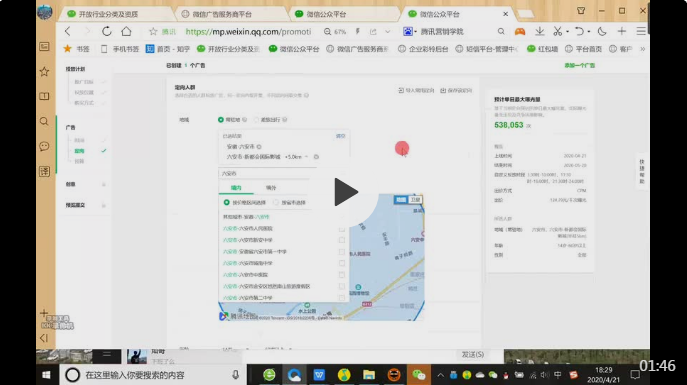Open the favorites star in the sidebar
Image resolution: width=687 pixels, height=385 pixels.
point(44,71)
